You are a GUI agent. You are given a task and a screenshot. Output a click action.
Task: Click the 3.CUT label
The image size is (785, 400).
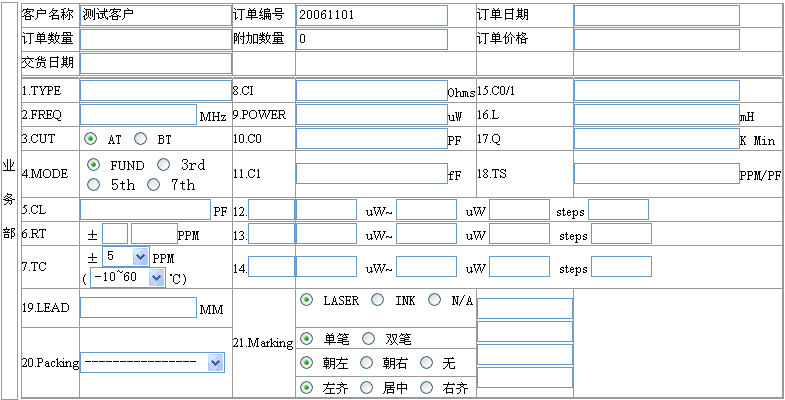(x=38, y=139)
